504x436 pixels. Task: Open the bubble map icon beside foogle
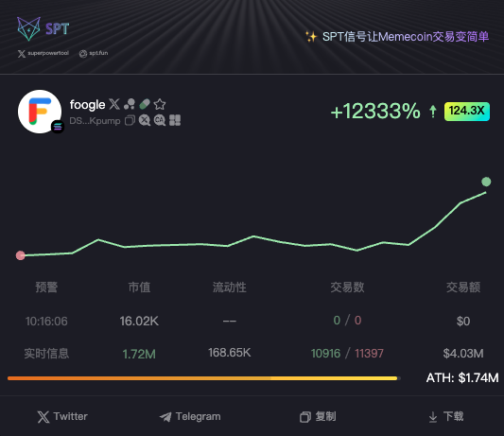tap(130, 104)
